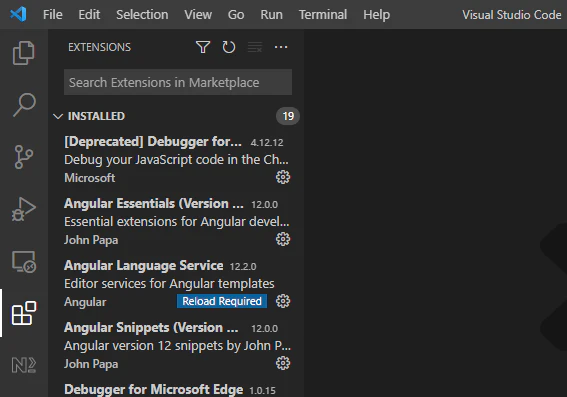Filter extensions with the funnel icon

pyautogui.click(x=203, y=47)
